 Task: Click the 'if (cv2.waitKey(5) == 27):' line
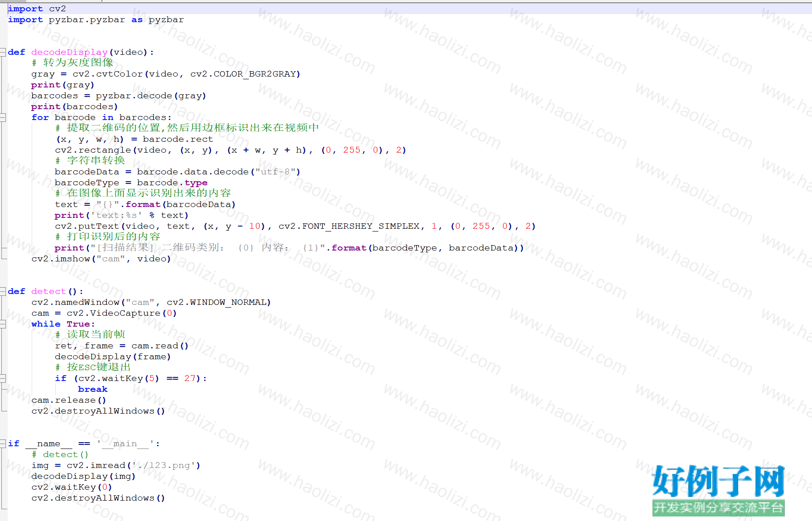(x=131, y=378)
